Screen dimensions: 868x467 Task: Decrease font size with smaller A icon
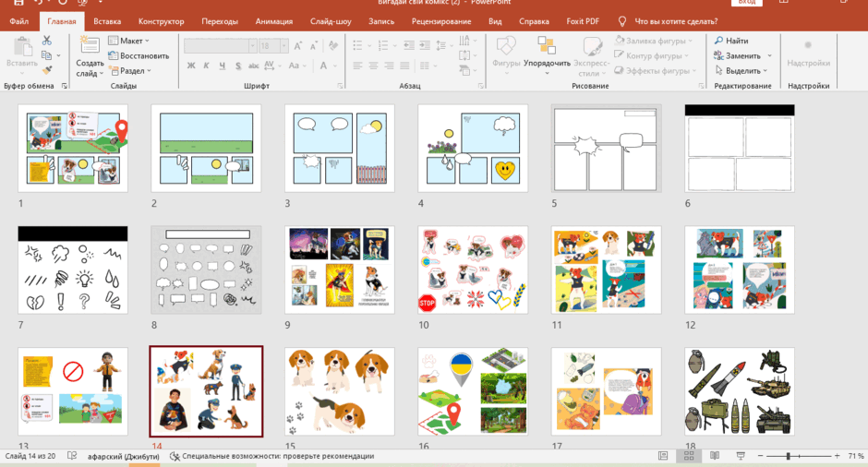(313, 46)
